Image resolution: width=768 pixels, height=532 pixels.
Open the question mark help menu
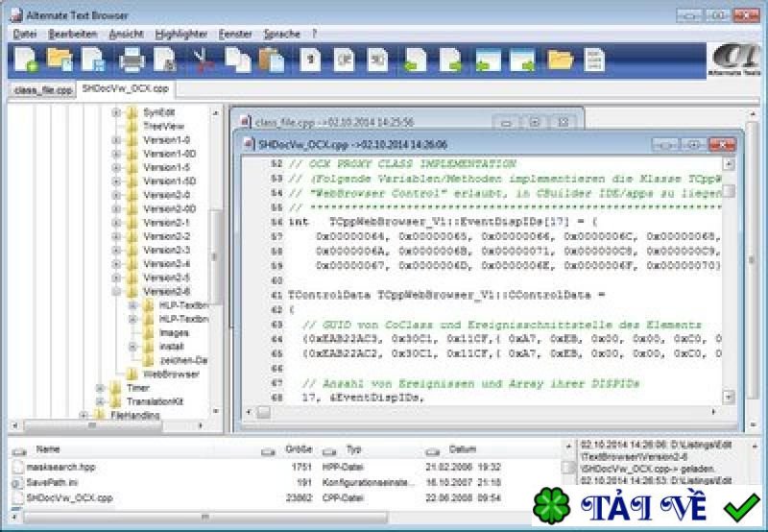click(x=315, y=34)
